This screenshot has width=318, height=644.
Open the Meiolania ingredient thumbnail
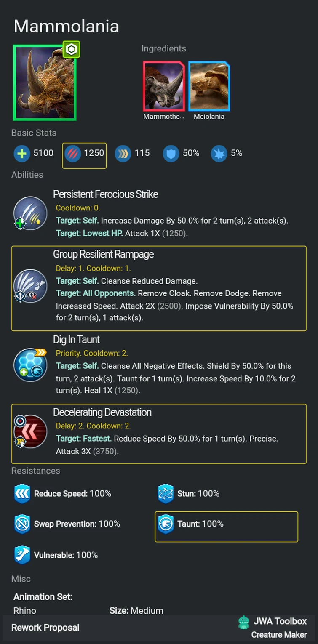click(x=209, y=87)
